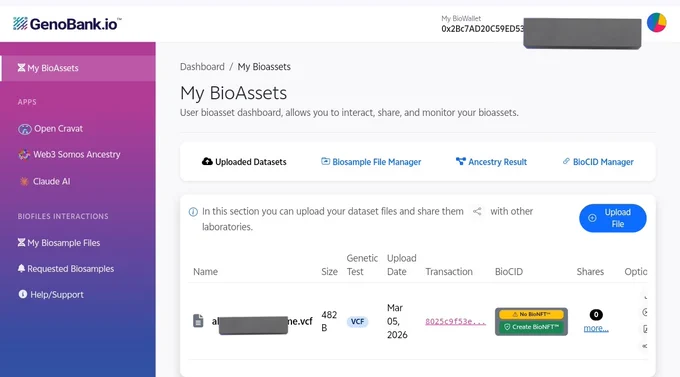Click the .vcf file document icon
The image size is (680, 377).
[x=198, y=321]
